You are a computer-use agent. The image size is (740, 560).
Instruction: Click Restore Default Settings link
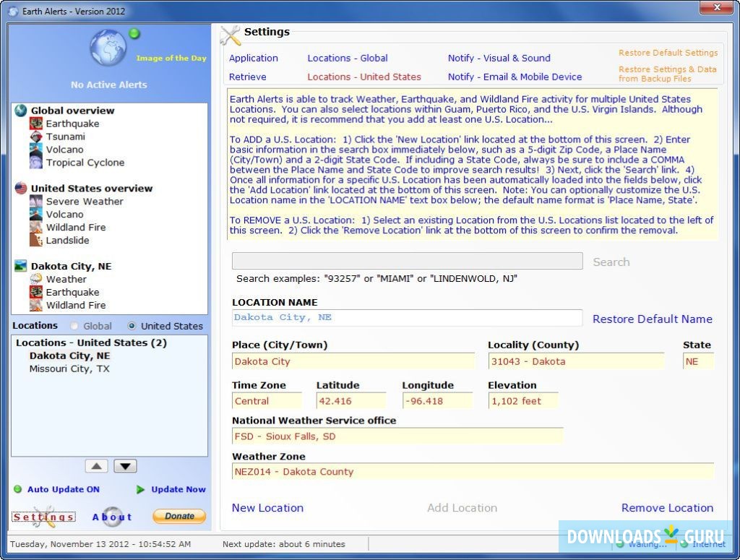click(x=668, y=53)
